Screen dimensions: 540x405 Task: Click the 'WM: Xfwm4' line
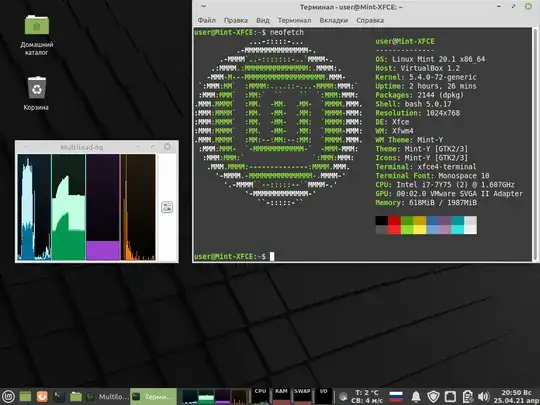point(394,131)
